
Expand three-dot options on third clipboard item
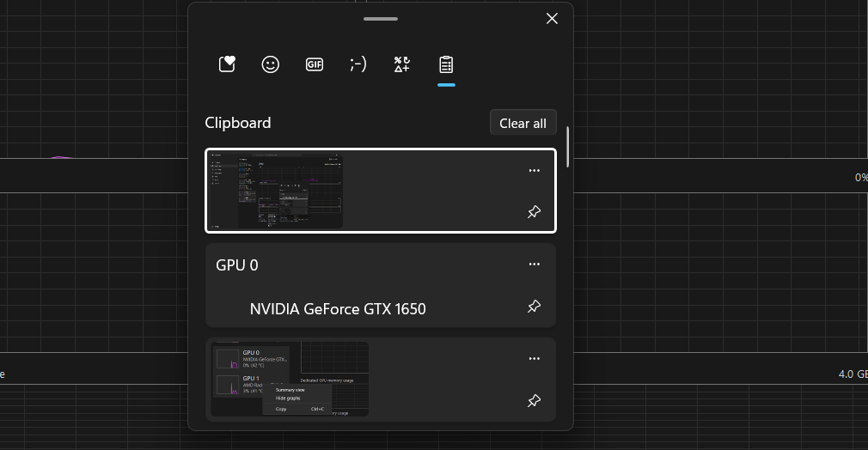(534, 358)
